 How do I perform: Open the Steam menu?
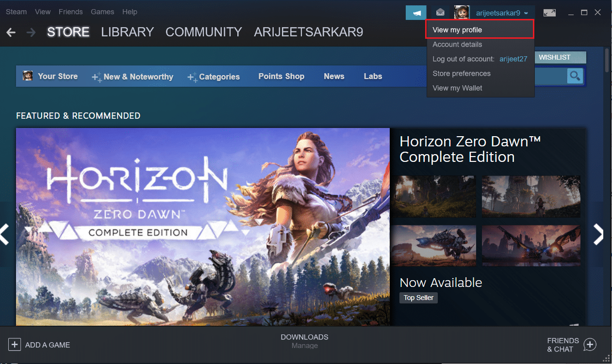[16, 12]
